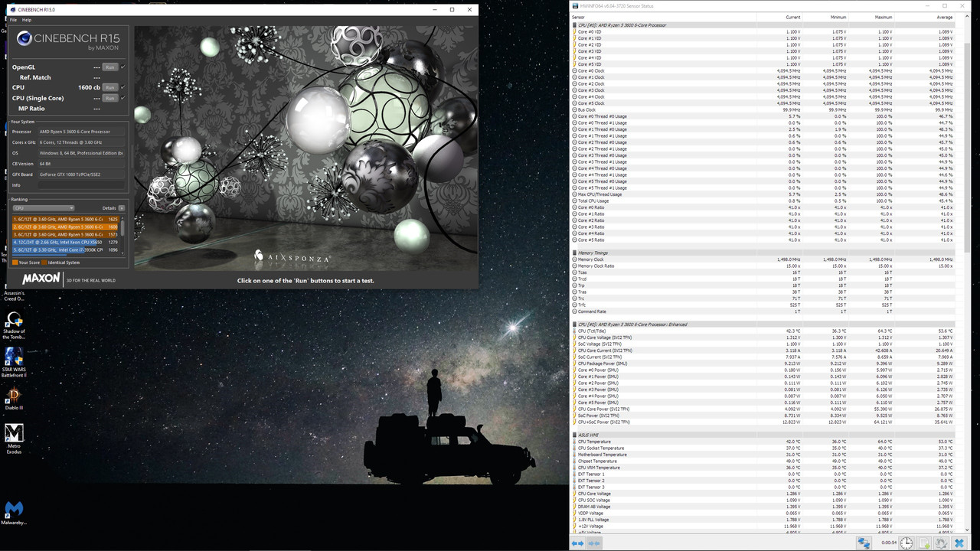Screen dimensions: 980x551
Task: Click the HWiNFO network remote monitor icon
Action: pyautogui.click(x=864, y=543)
